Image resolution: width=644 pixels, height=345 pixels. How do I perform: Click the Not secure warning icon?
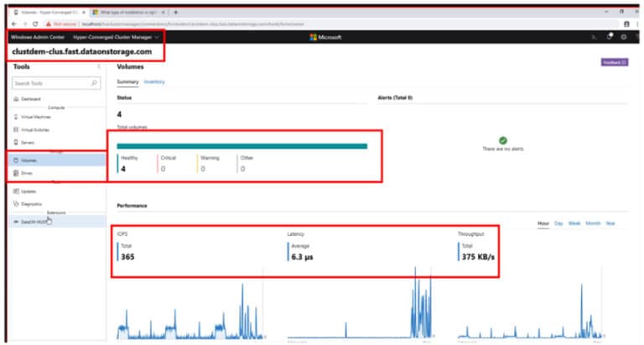pos(49,24)
